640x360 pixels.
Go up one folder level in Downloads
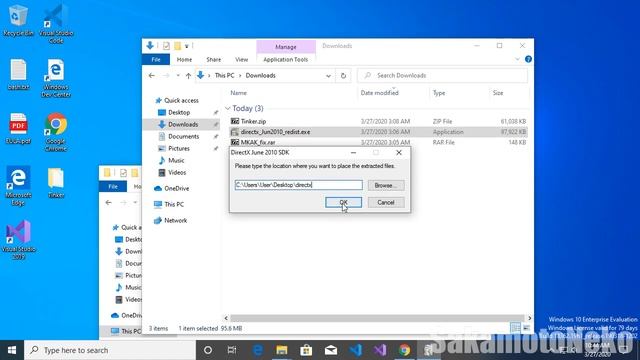(x=188, y=76)
